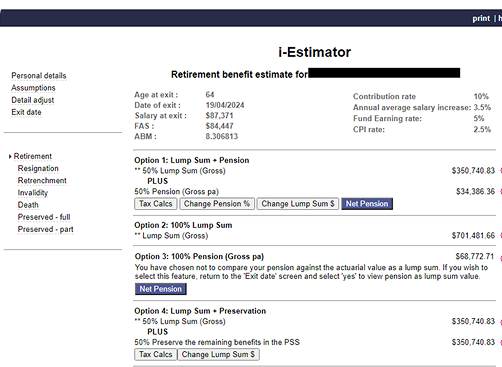Image resolution: width=502 pixels, height=367 pixels.
Task: Click ABM value 8.306813
Action: [222, 136]
